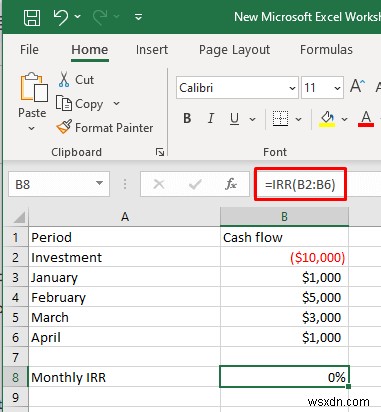This screenshot has width=381, height=412.
Task: Switch to the Home tab
Action: click(x=90, y=50)
